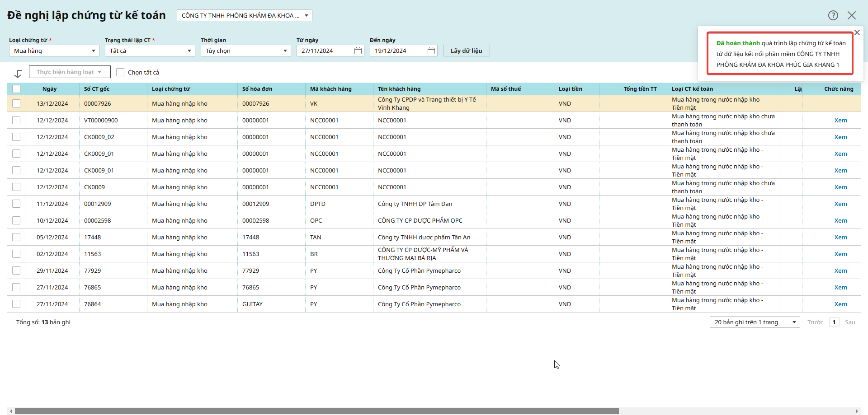Click Xem for voucher CK0009_02

(x=840, y=137)
